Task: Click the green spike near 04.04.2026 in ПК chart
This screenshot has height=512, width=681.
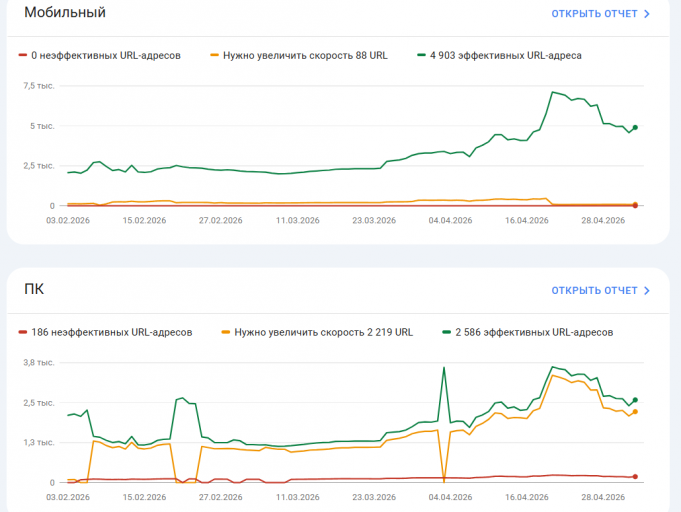Action: pyautogui.click(x=444, y=368)
